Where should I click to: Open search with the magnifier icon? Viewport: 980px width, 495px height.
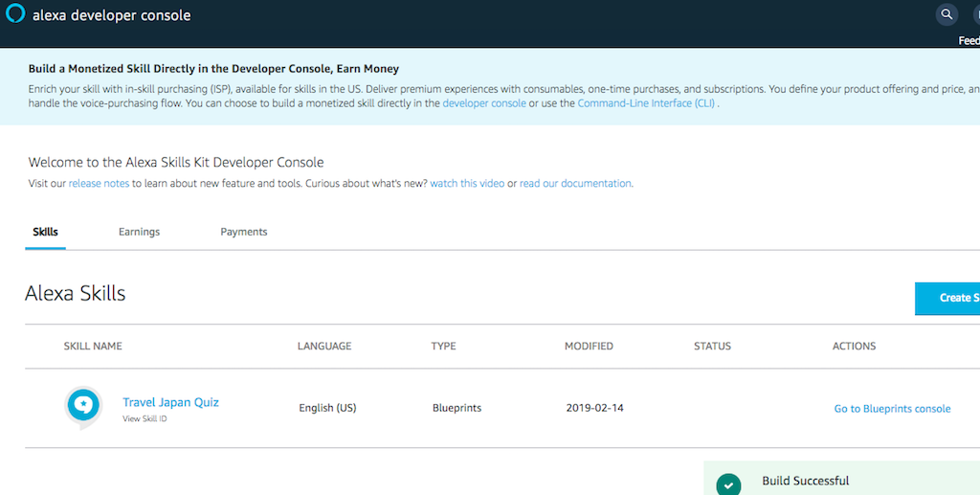tap(947, 14)
